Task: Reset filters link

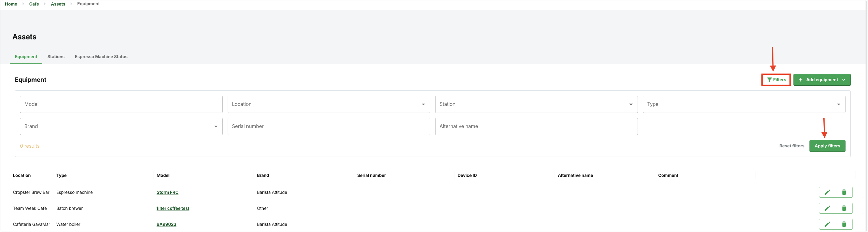Action: click(792, 146)
